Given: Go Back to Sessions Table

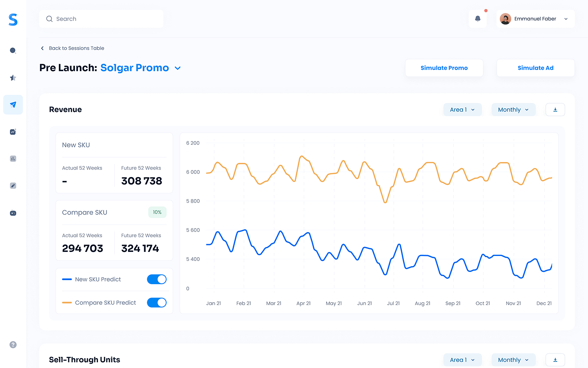Looking at the screenshot, I should click(x=76, y=48).
